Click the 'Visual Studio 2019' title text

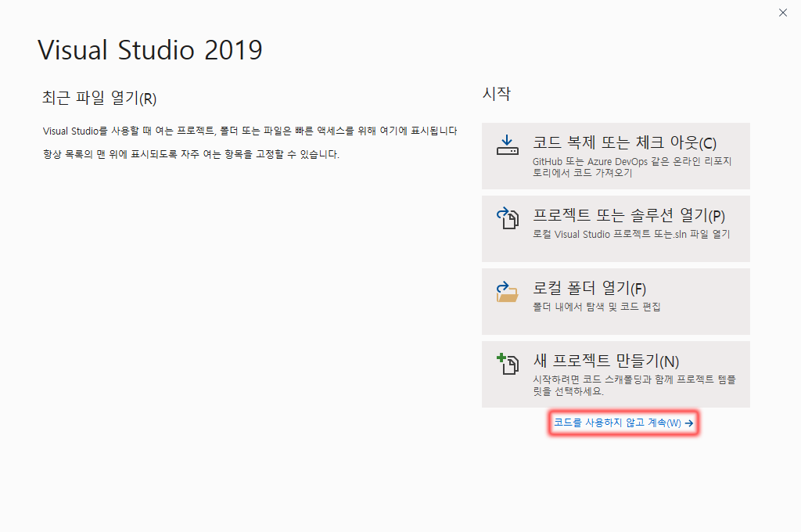[149, 50]
